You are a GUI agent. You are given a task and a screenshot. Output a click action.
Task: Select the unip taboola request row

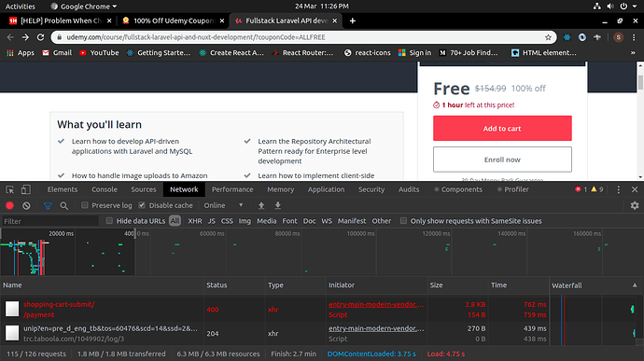(x=274, y=334)
